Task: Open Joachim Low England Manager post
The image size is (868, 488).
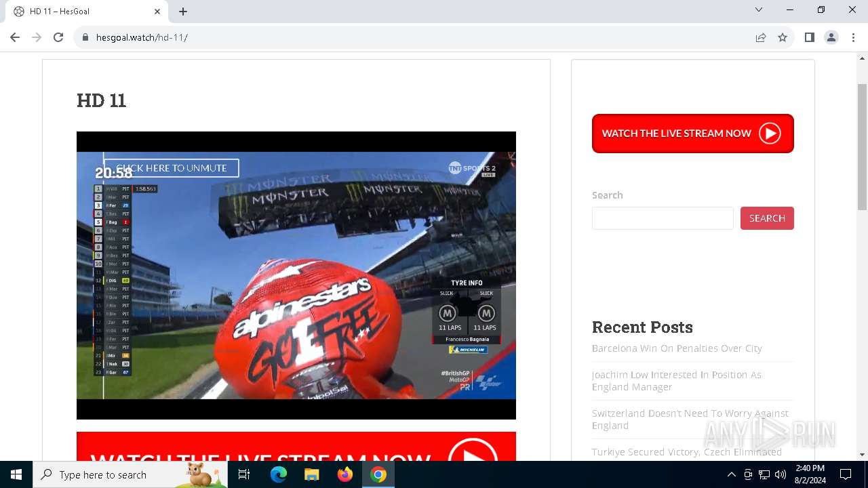Action: pos(677,381)
